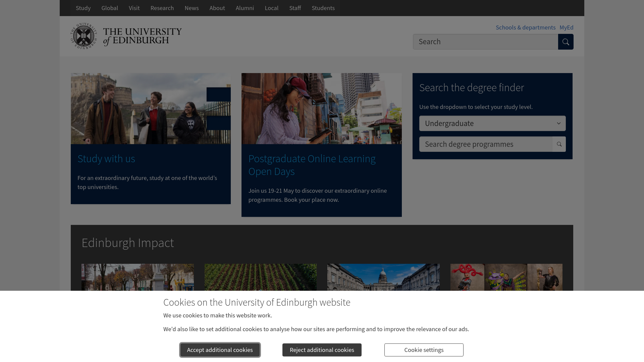This screenshot has height=362, width=644.
Task: Open the domed building Edinburgh Impact thumbnail
Action: pyautogui.click(x=383, y=277)
